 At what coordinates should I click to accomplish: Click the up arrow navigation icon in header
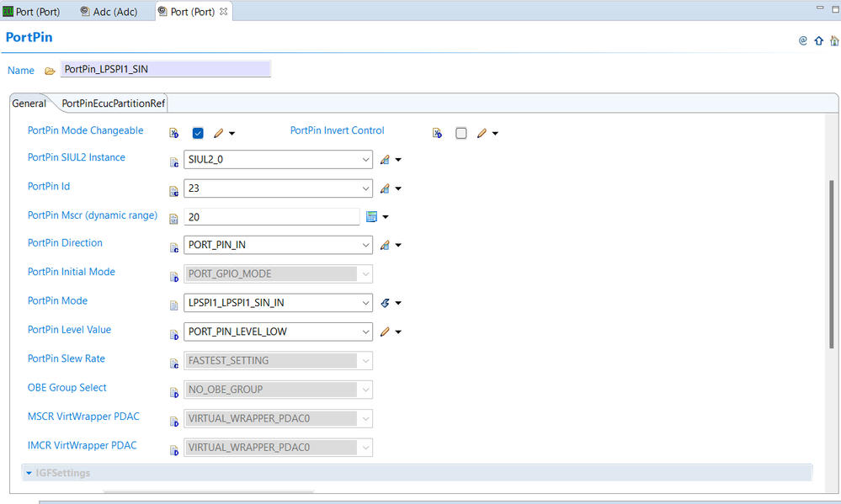coord(818,40)
